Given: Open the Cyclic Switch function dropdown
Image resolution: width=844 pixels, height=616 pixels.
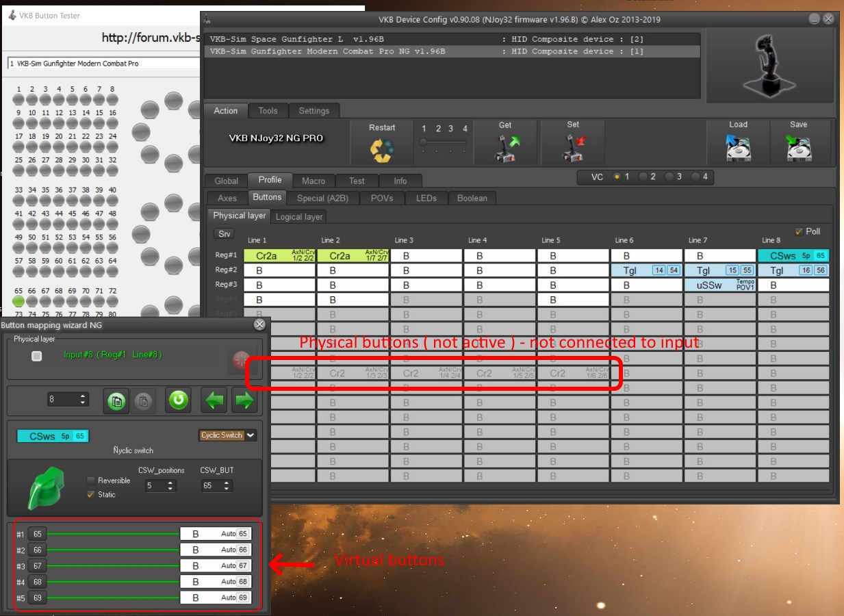Looking at the screenshot, I should click(228, 435).
